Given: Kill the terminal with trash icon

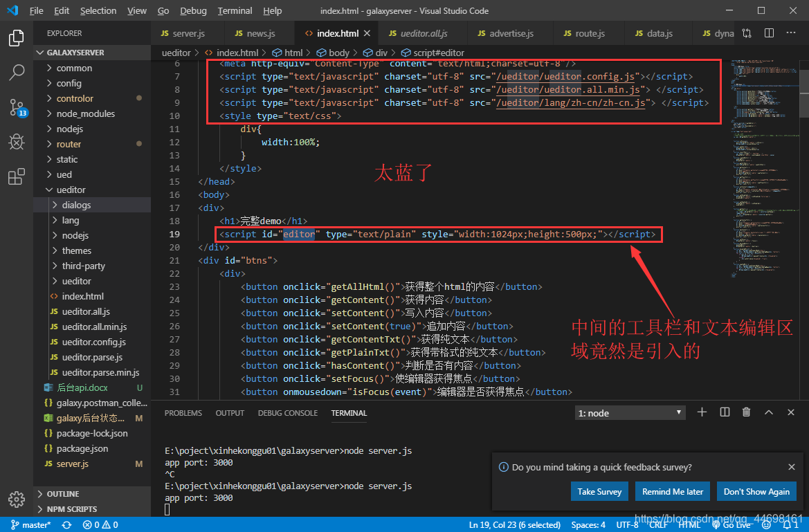Looking at the screenshot, I should coord(746,412).
